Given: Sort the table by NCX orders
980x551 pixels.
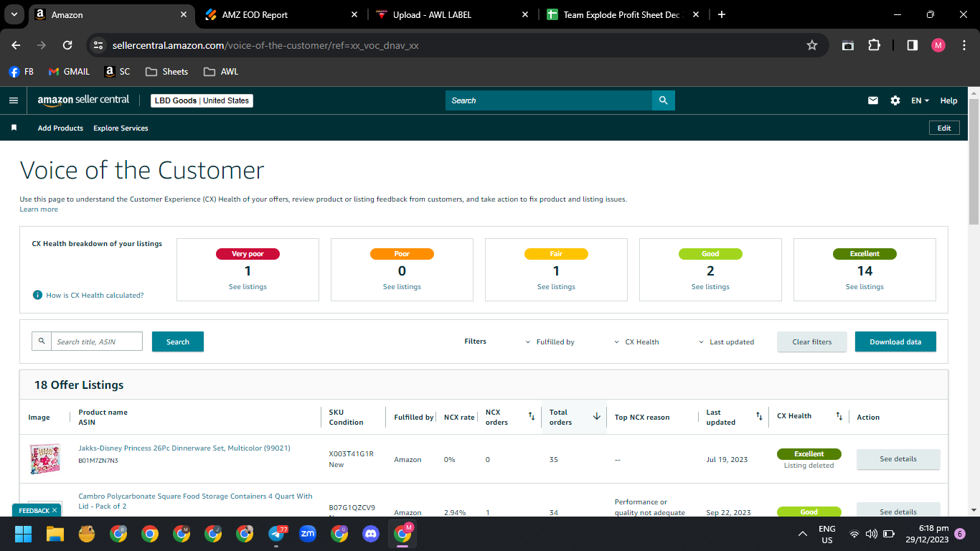Looking at the screenshot, I should coord(532,416).
